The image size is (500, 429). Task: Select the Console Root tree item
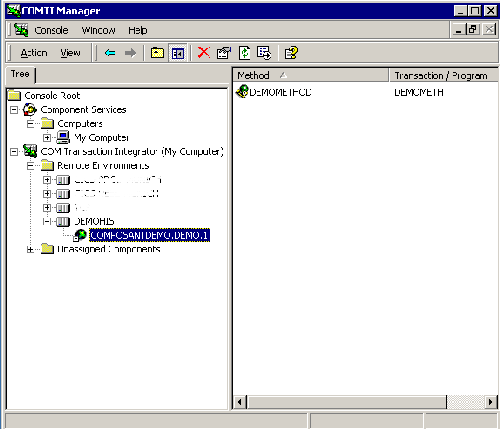click(52, 96)
